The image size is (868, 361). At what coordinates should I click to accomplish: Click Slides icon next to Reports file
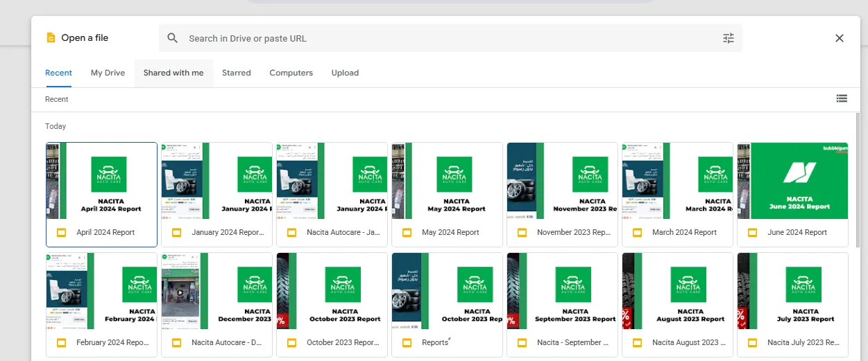point(406,342)
